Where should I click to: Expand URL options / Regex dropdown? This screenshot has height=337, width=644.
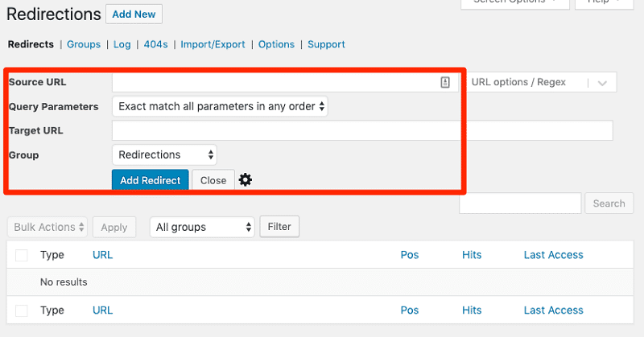(541, 82)
